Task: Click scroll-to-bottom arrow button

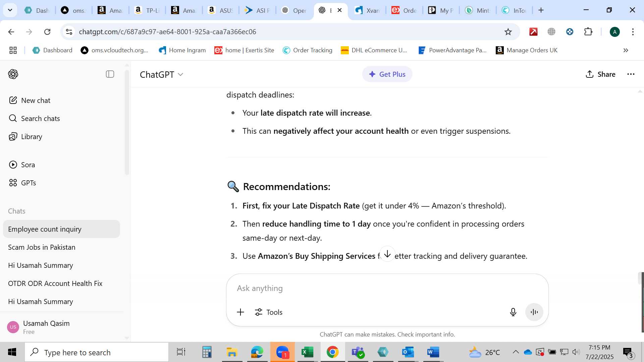Action: [x=387, y=254]
